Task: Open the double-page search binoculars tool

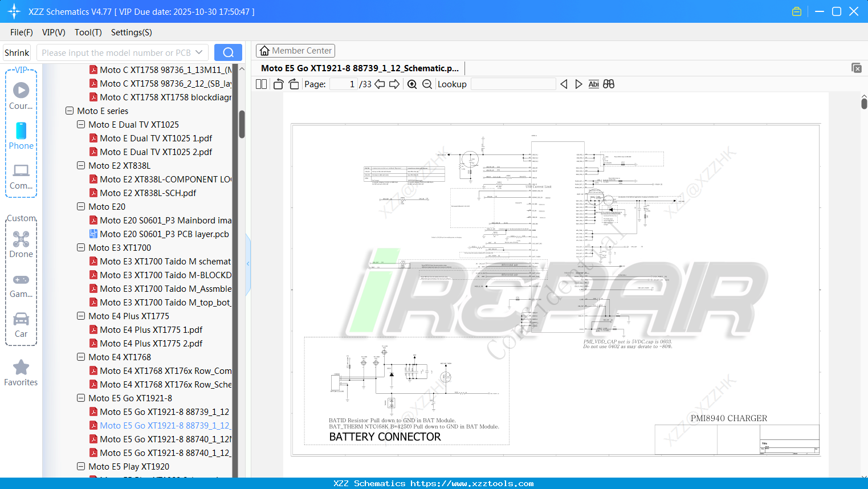Action: (x=608, y=84)
